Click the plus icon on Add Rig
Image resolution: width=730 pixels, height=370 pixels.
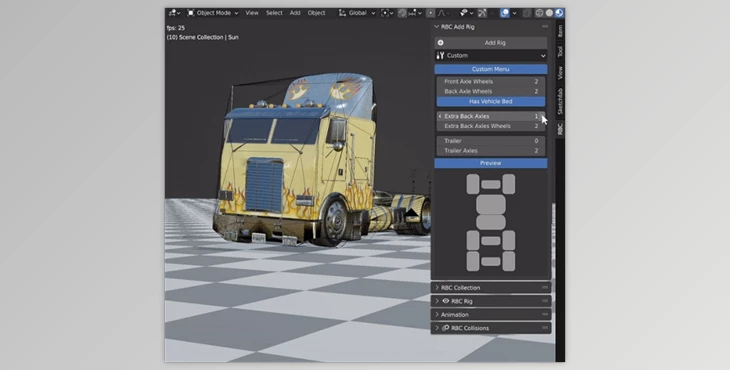440,43
